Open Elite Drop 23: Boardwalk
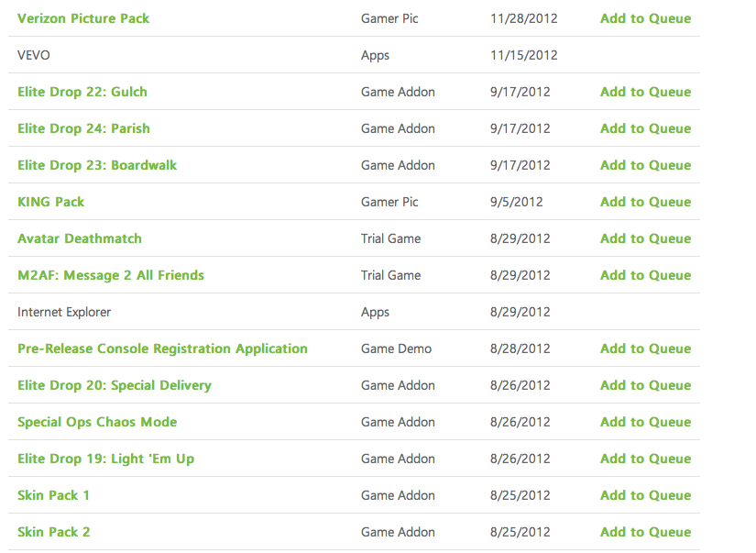The image size is (756, 553). [x=97, y=165]
